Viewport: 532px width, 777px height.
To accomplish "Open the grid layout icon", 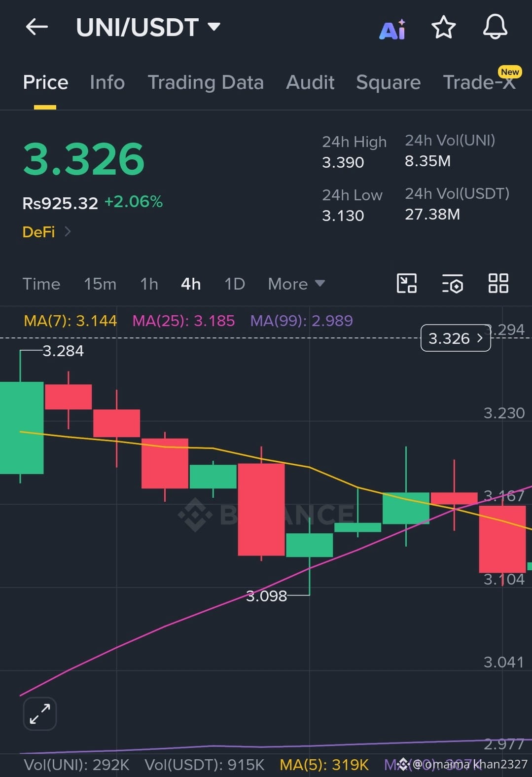I will click(498, 284).
